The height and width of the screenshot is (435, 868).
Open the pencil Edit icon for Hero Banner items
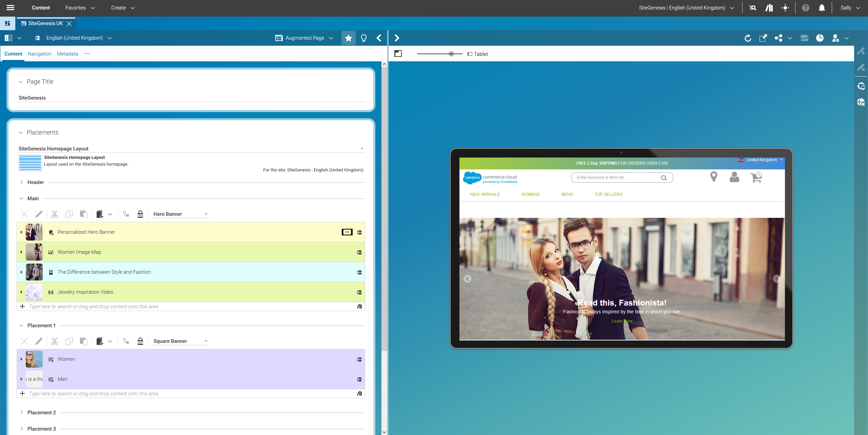click(x=39, y=214)
